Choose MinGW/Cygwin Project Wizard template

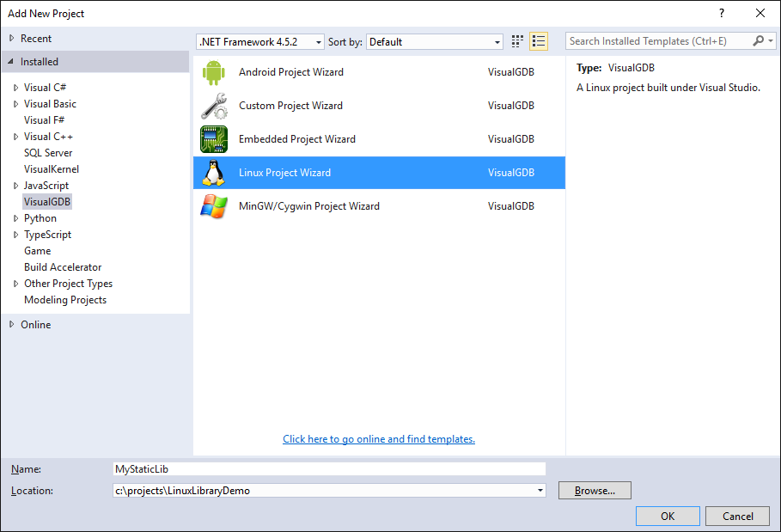pos(379,206)
